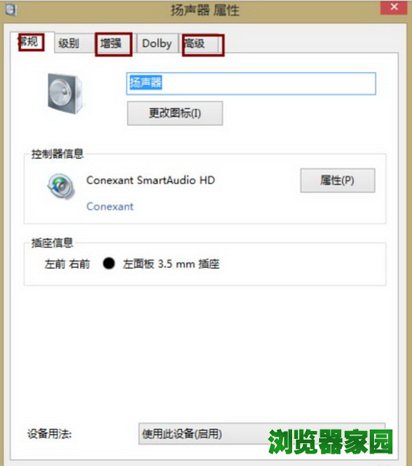412x466 pixels.
Task: Click the green 浏览器家园 watermark
Action: (x=331, y=441)
